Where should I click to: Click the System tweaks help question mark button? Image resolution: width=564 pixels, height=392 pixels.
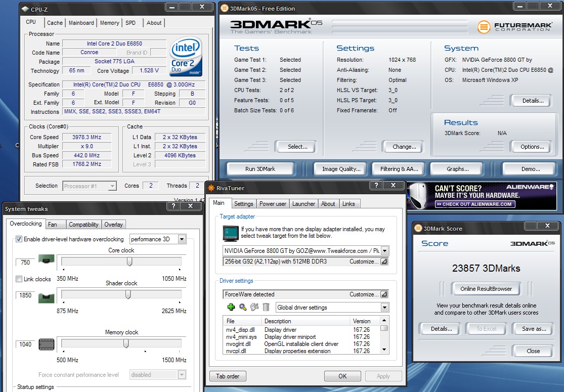[173, 206]
